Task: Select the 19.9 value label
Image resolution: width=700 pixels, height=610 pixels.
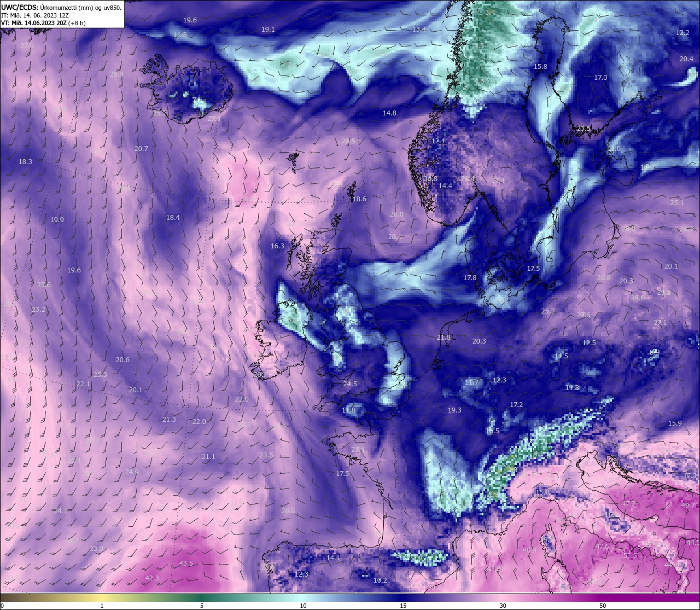Action: pos(57,219)
